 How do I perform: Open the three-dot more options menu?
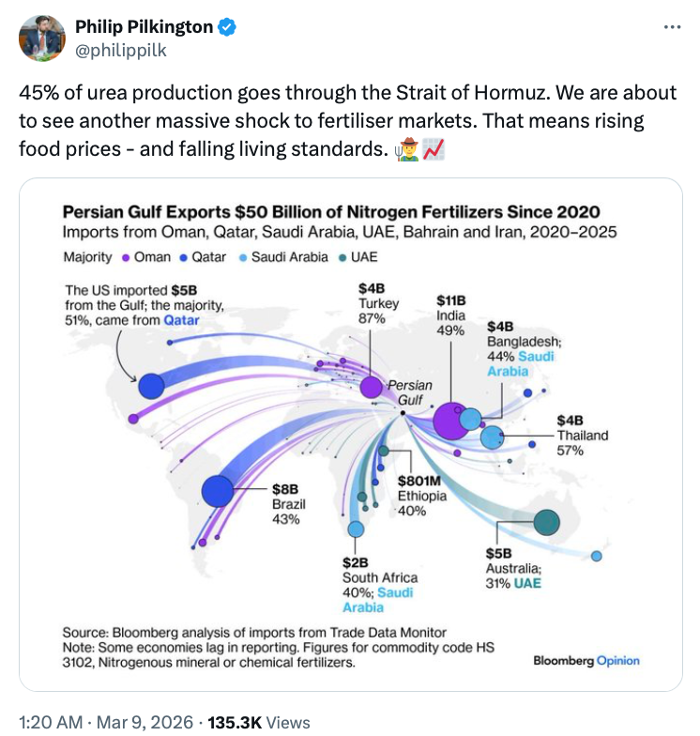672,27
